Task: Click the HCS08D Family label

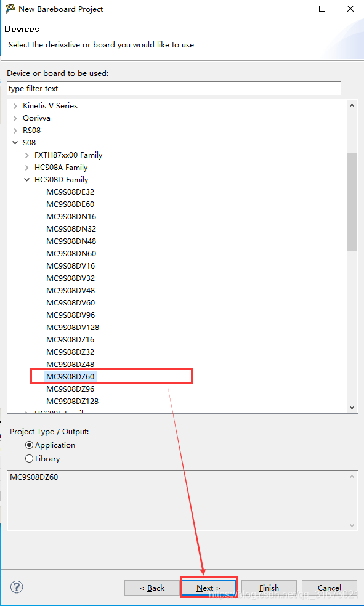Action: click(62, 180)
